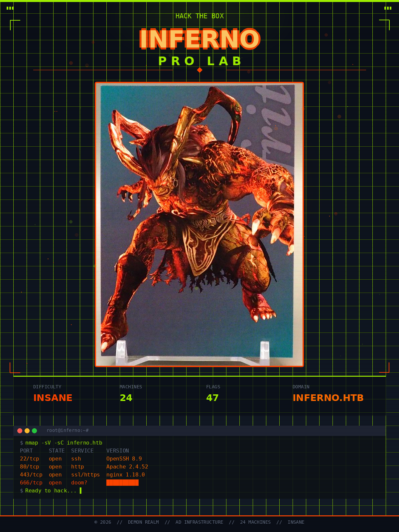
Task: Click the STATE column header
Action: tap(57, 451)
